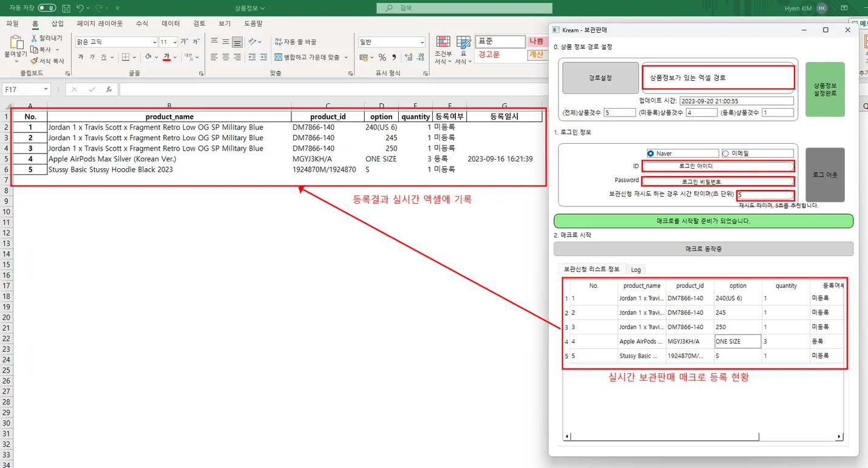Image resolution: width=868 pixels, height=468 pixels.
Task: Click the Format Painter (서식 복사) brush
Action: [35, 61]
